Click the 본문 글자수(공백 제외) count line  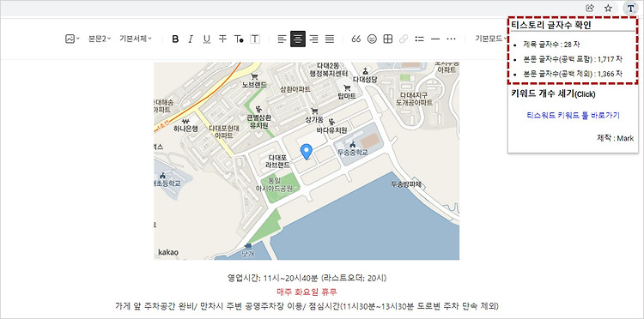coord(573,75)
